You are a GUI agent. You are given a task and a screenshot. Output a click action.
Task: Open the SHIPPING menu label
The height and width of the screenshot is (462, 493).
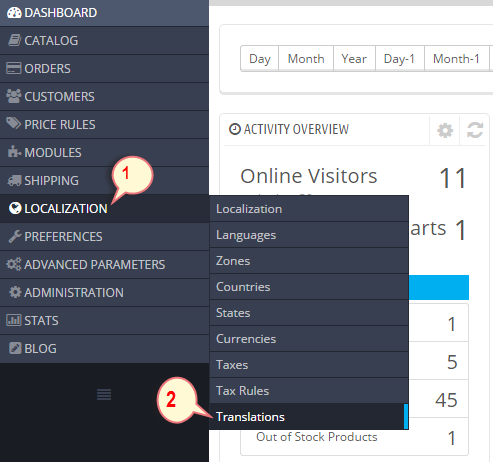[x=51, y=181]
